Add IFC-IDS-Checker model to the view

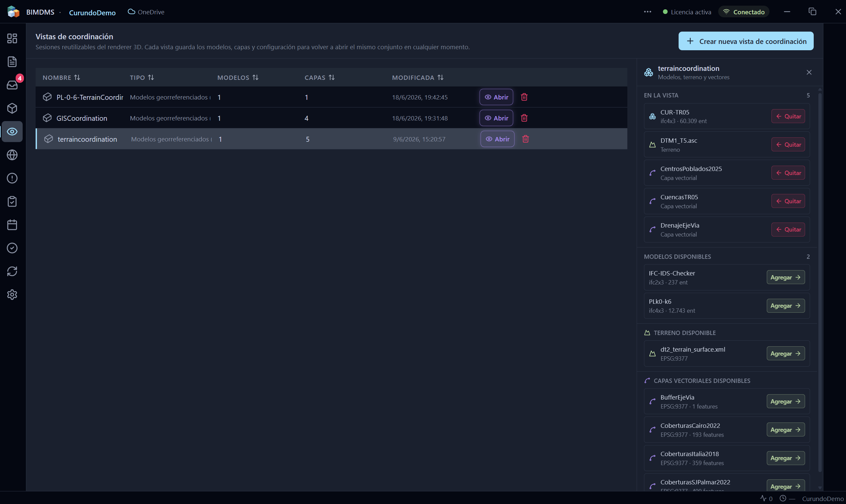coord(785,277)
